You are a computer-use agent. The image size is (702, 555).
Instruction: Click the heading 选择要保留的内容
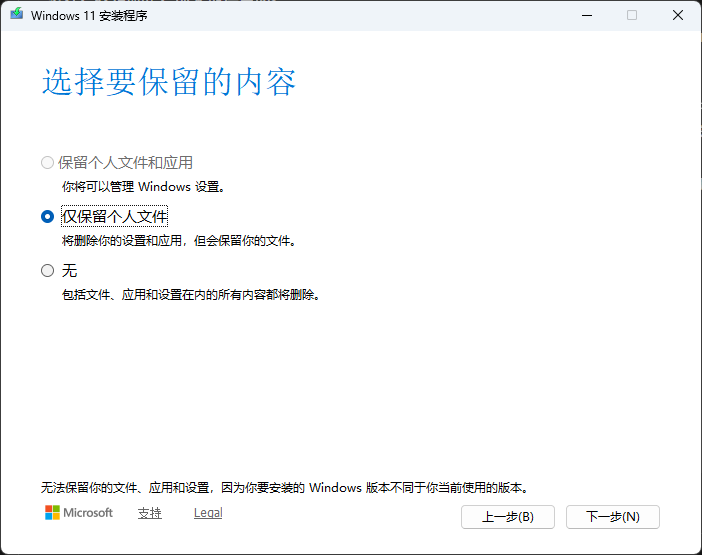coord(169,82)
